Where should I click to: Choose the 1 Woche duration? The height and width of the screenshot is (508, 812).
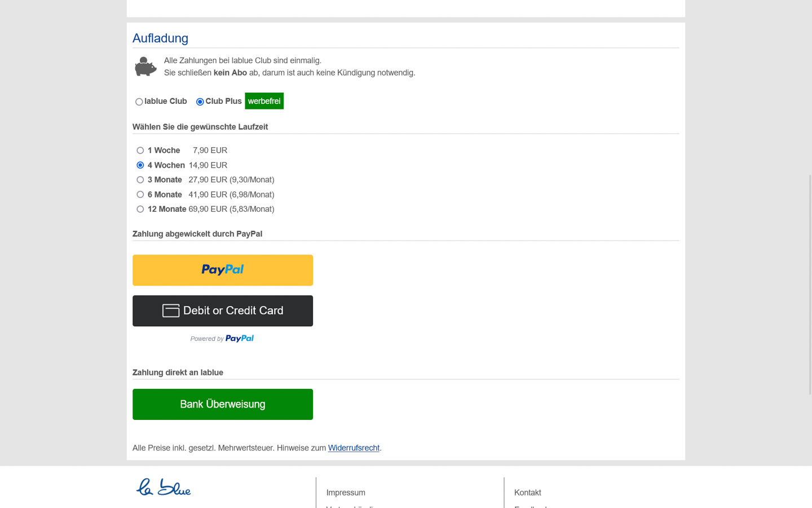(x=140, y=151)
